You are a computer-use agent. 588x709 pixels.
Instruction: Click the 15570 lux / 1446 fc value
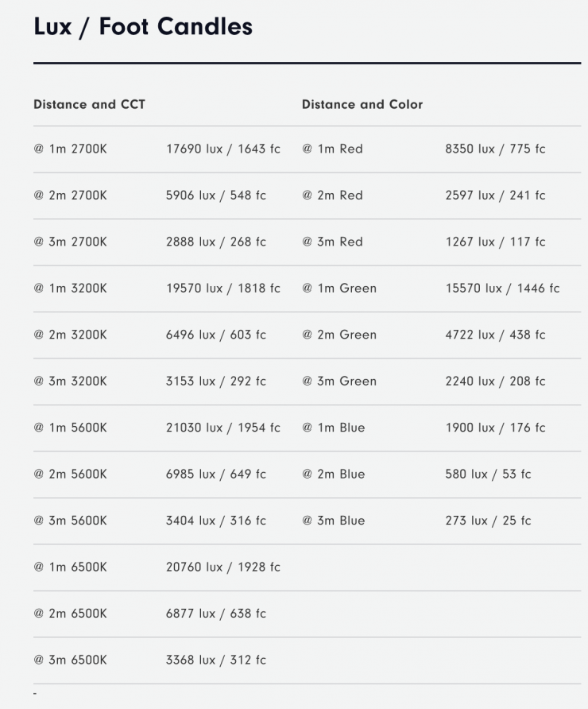[502, 289]
